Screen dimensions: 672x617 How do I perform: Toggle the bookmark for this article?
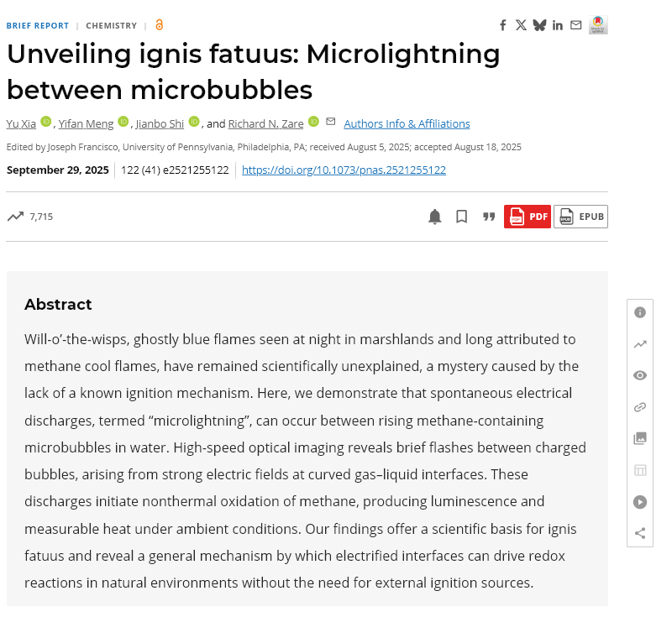click(x=461, y=217)
